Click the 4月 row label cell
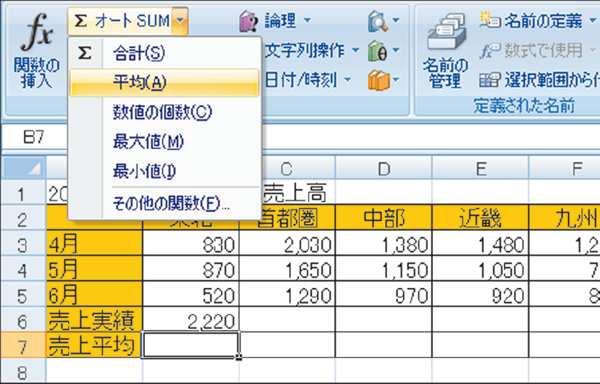 tap(94, 244)
